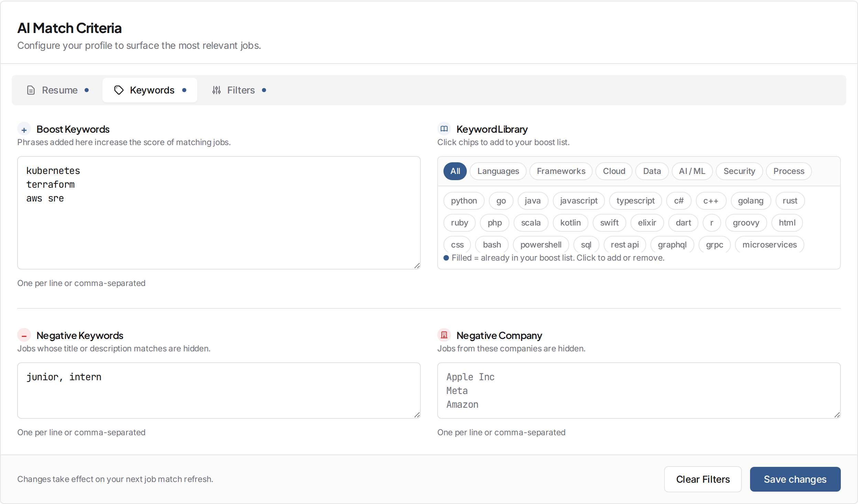This screenshot has width=858, height=504.
Task: Add the groovy keyword chip
Action: tap(746, 223)
